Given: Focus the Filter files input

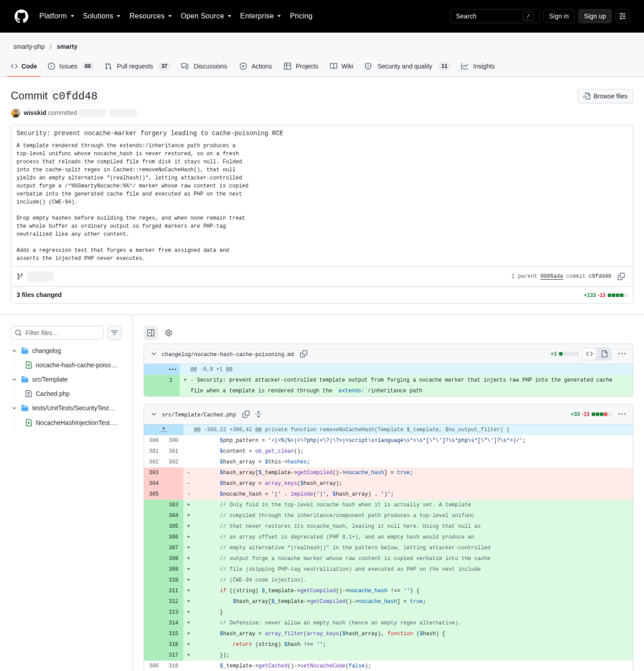Looking at the screenshot, I should [57, 333].
